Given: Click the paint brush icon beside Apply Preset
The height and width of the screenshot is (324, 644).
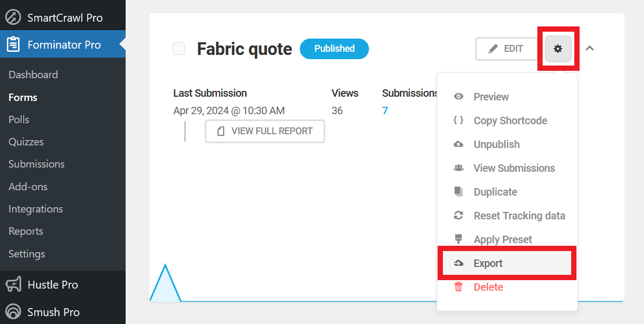Looking at the screenshot, I should pos(459,239).
